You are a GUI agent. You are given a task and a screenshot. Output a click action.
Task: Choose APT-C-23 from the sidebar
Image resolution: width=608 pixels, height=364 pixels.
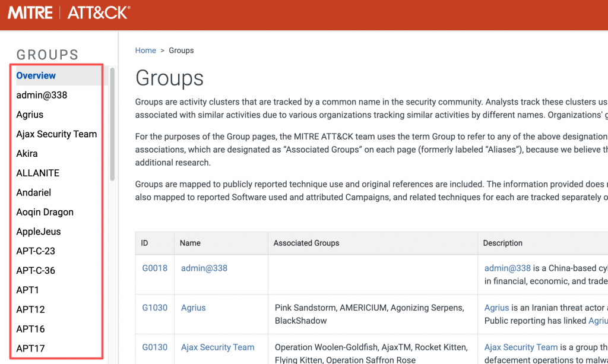(x=36, y=251)
